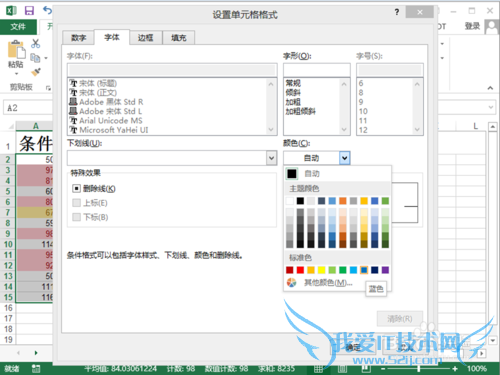The image size is (500, 375).
Task: Expand the Copy options arrow
Action: point(46,58)
